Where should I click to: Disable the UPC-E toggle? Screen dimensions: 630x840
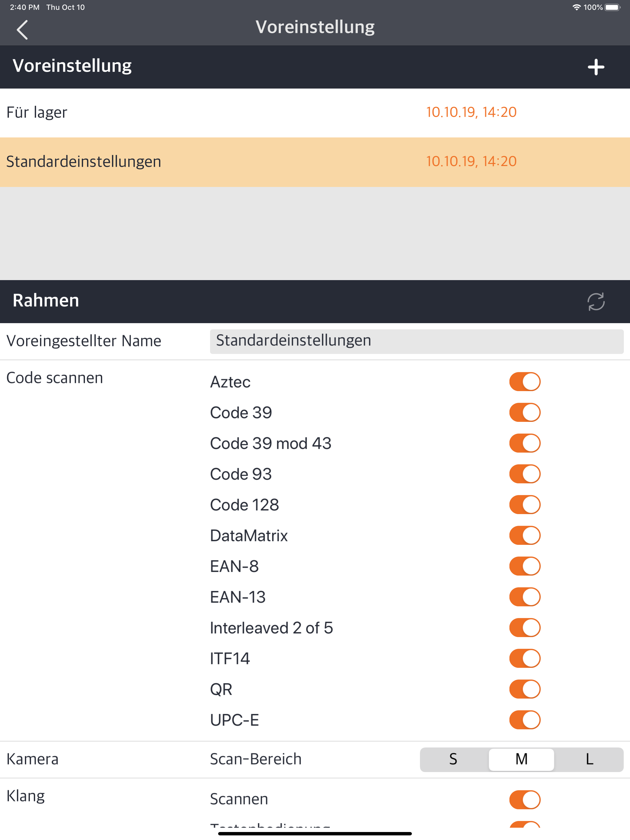pyautogui.click(x=524, y=720)
